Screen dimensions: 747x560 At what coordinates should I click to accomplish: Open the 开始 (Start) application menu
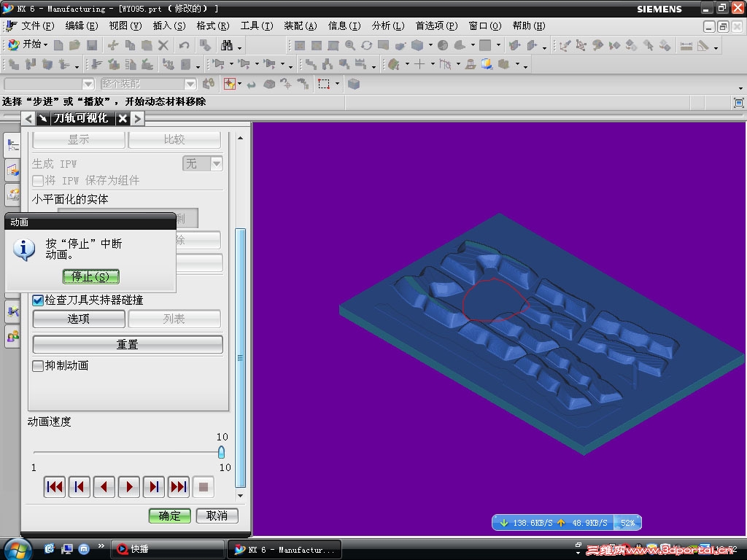point(28,44)
